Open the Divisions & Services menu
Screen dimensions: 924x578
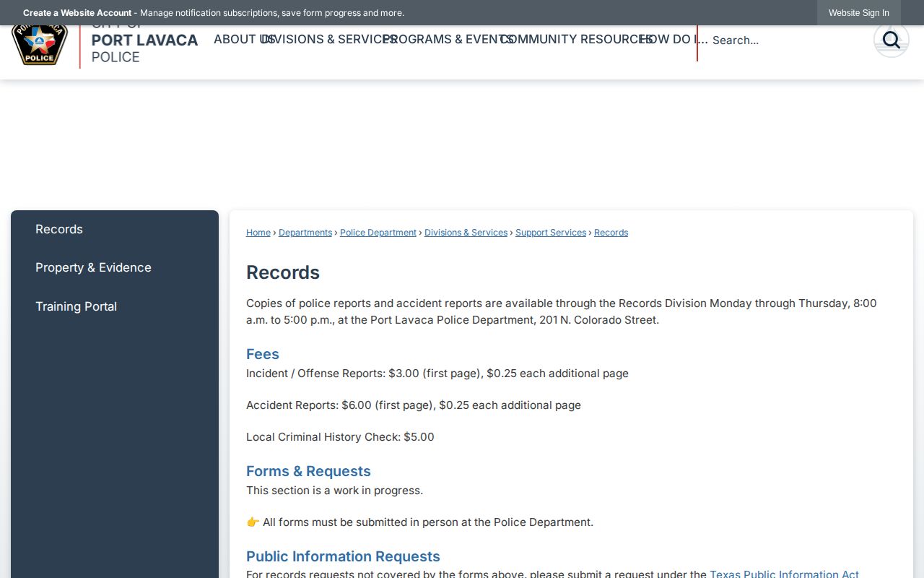pyautogui.click(x=329, y=39)
